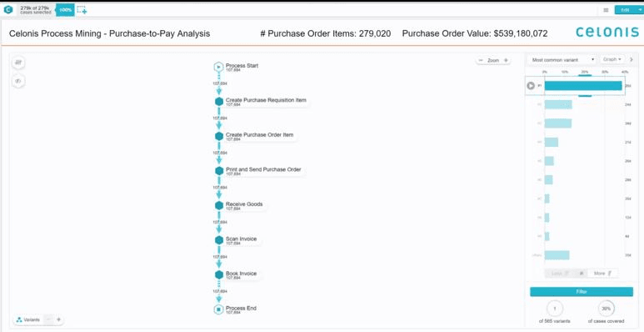Click the second hexagon tool button below it
This screenshot has height=332, width=644.
pyautogui.click(x=18, y=82)
